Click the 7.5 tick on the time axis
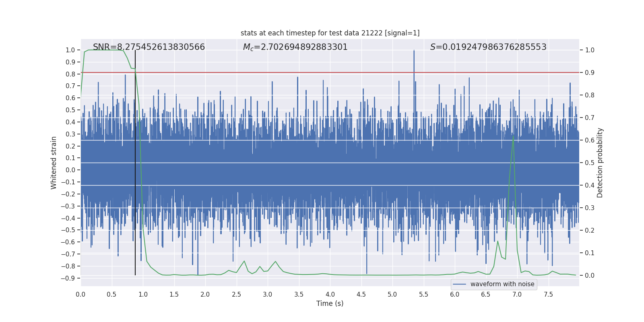 tap(548, 294)
